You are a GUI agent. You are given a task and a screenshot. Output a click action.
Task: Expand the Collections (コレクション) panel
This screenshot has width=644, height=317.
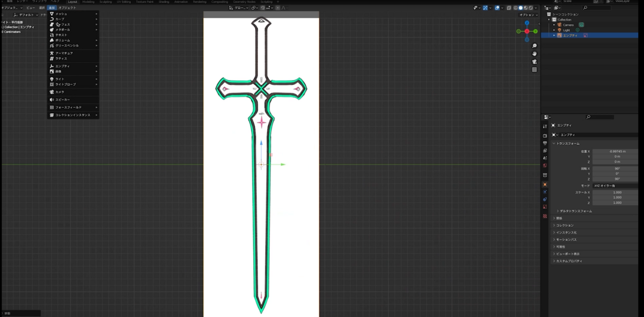pos(554,225)
